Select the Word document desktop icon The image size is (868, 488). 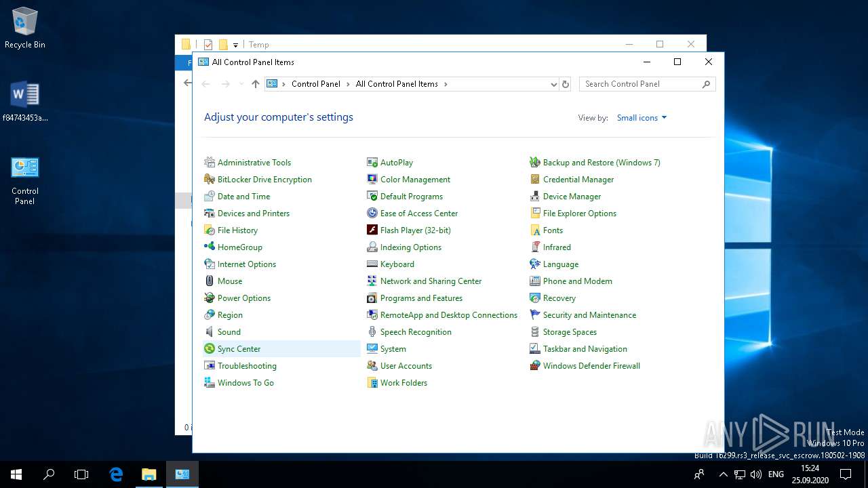[25, 102]
